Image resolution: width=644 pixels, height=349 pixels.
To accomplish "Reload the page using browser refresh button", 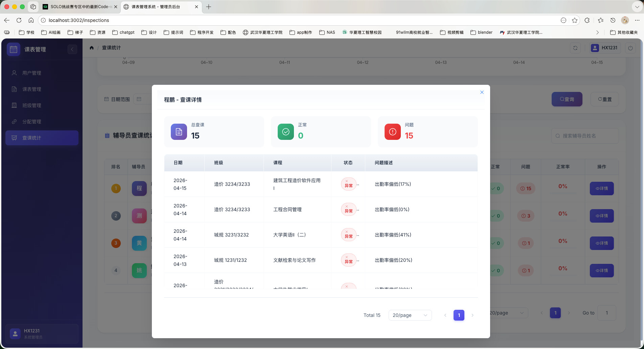I will [19, 20].
